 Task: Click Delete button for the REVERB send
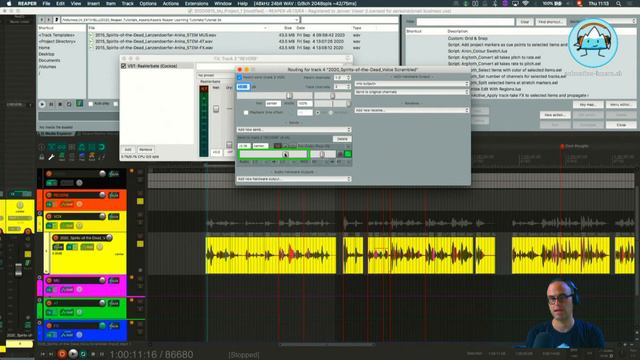(x=342, y=139)
